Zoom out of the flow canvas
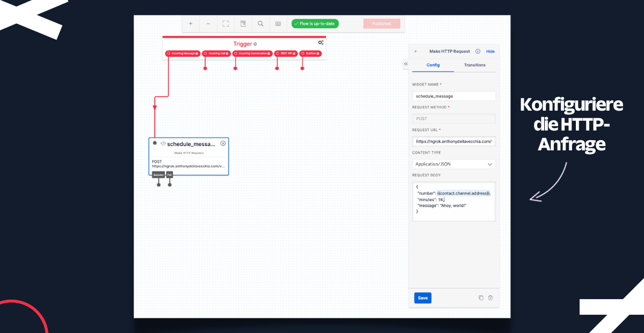Image resolution: width=644 pixels, height=333 pixels. click(x=208, y=24)
